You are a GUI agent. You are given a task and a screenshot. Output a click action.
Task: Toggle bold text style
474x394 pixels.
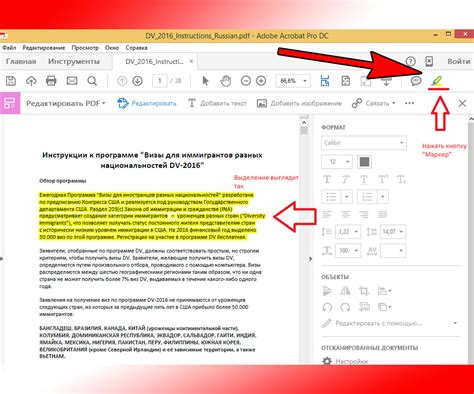(x=327, y=180)
